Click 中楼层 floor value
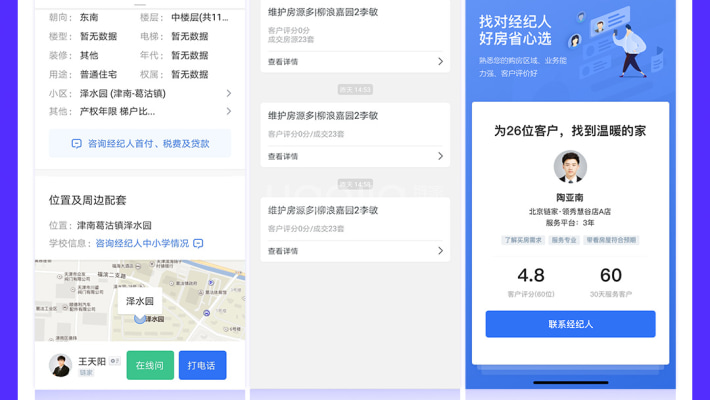This screenshot has height=400, width=710. coord(200,17)
